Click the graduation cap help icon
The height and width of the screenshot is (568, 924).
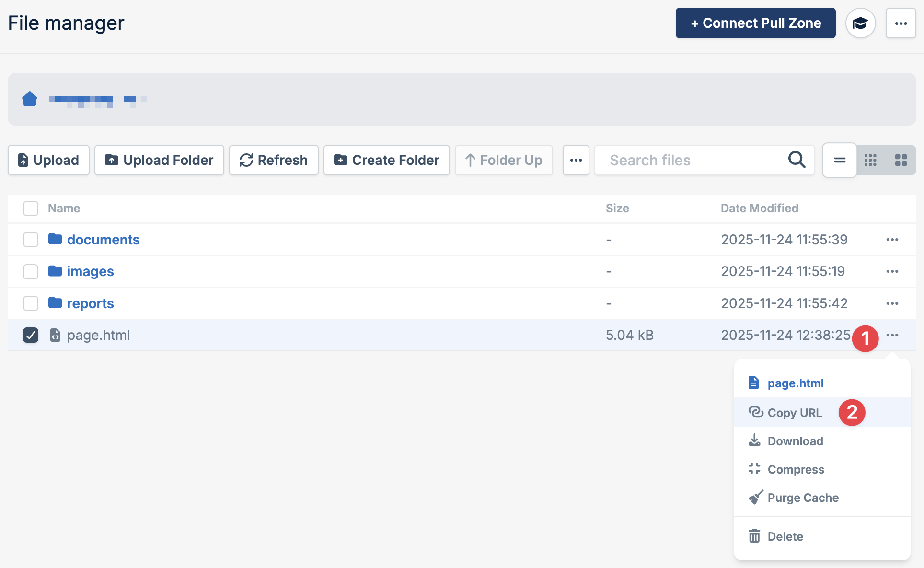tap(861, 23)
